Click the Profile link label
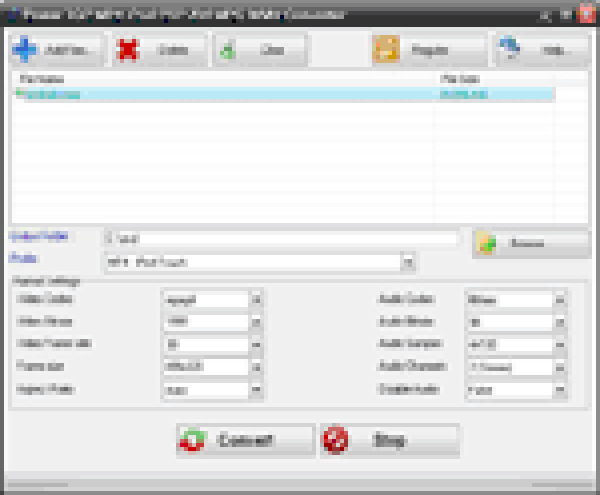 pos(23,258)
